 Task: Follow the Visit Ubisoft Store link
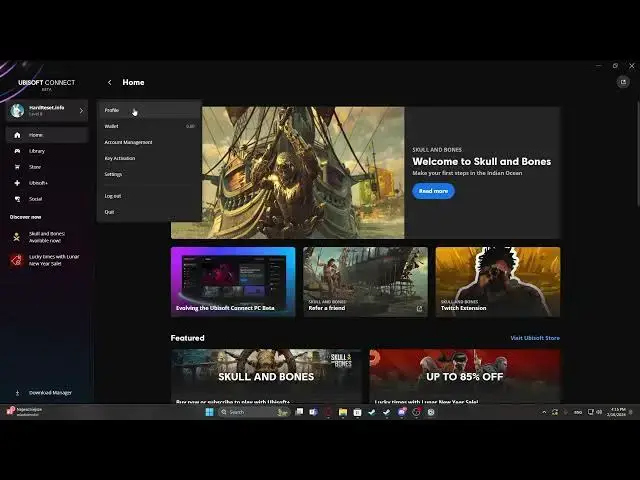coord(535,338)
